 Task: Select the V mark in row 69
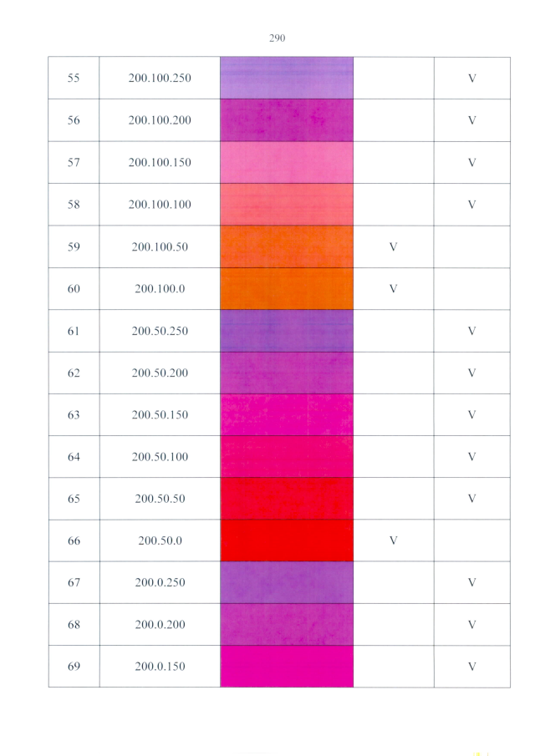click(471, 667)
